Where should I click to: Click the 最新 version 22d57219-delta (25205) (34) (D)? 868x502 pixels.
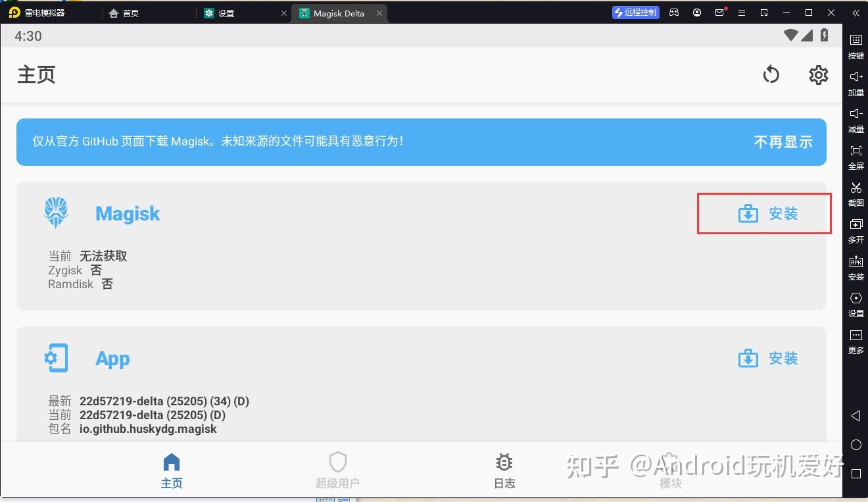tap(164, 401)
